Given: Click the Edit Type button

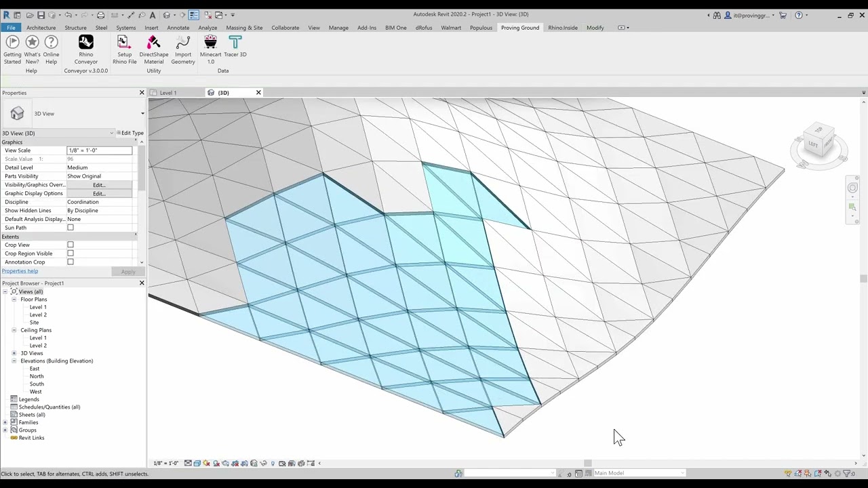Looking at the screenshot, I should (129, 133).
